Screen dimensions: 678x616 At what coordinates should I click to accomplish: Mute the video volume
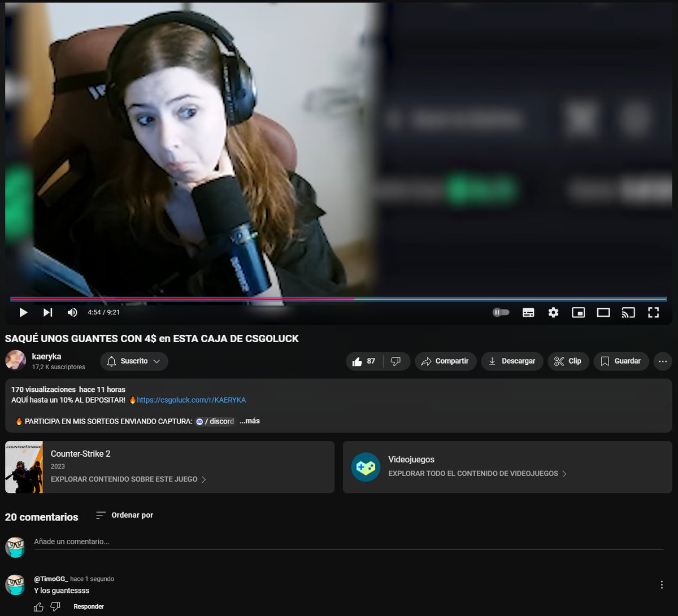(72, 312)
